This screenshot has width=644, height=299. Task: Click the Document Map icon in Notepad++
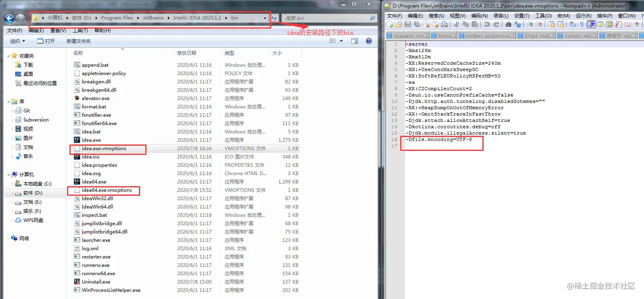click(609, 24)
